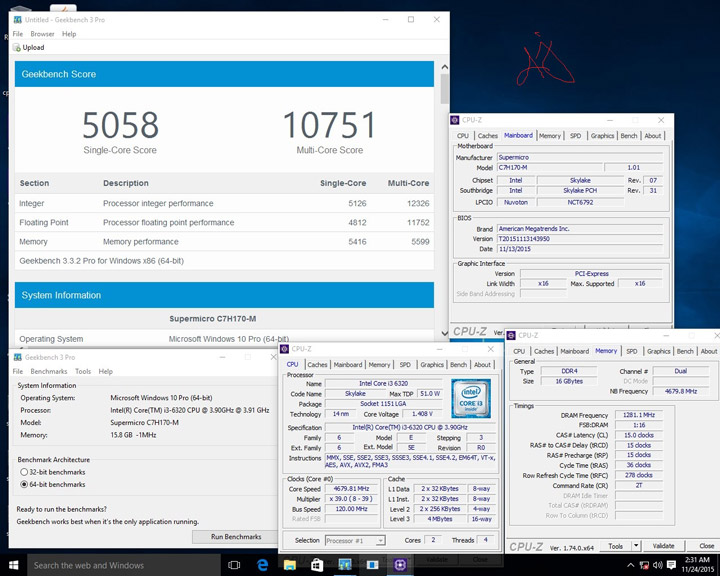Show hidden system tray icons
This screenshot has height=576, width=720.
(631, 565)
